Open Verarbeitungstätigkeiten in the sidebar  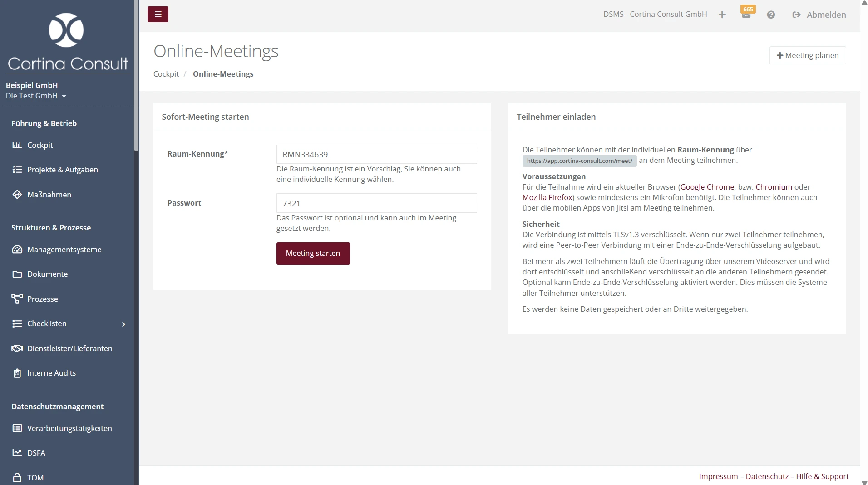(x=69, y=428)
